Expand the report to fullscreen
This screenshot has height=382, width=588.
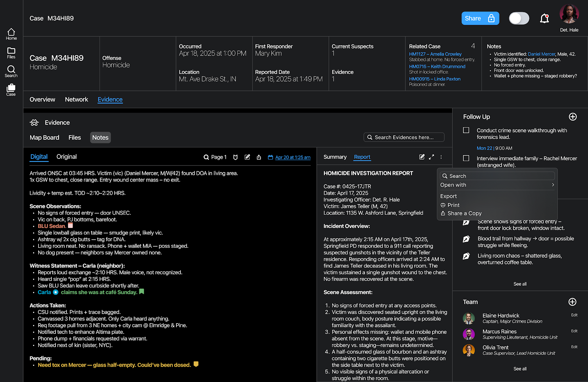tap(431, 157)
